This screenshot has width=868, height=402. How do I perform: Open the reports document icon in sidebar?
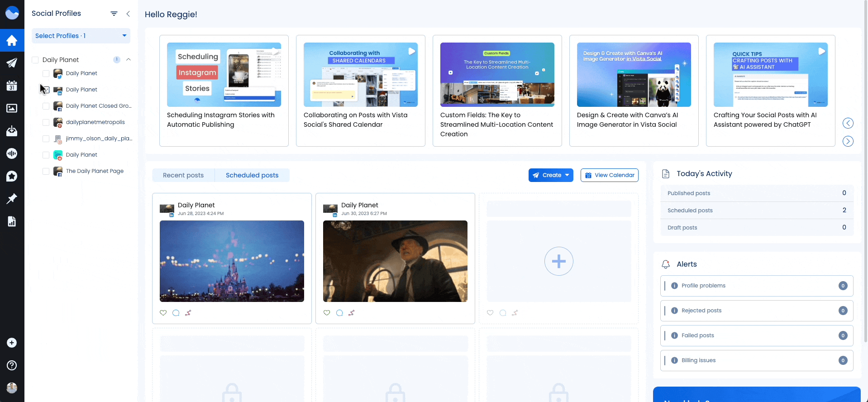click(x=12, y=221)
